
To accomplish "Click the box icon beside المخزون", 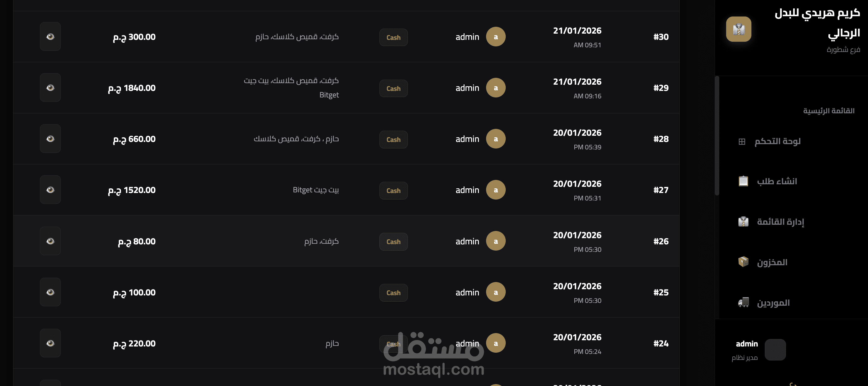I will pyautogui.click(x=743, y=262).
